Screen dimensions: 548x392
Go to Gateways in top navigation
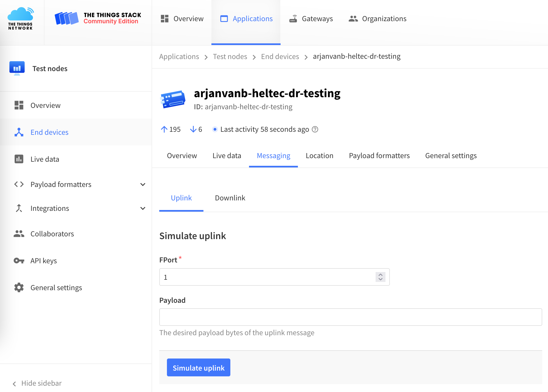pyautogui.click(x=311, y=19)
